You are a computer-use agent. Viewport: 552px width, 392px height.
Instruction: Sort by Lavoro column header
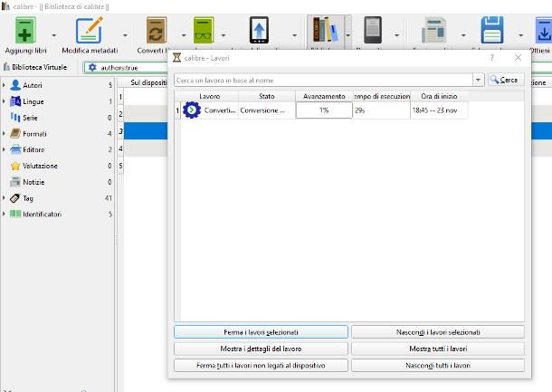click(209, 96)
